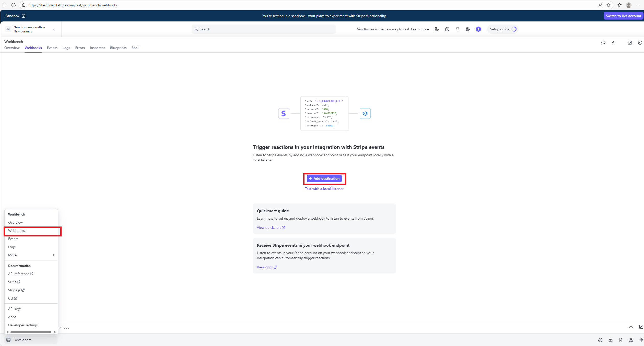This screenshot has width=644, height=346.
Task: Click Switch to live account button
Action: [x=623, y=16]
